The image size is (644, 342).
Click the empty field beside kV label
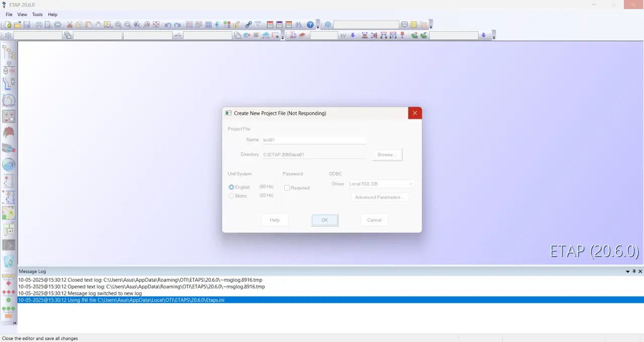[x=324, y=35]
